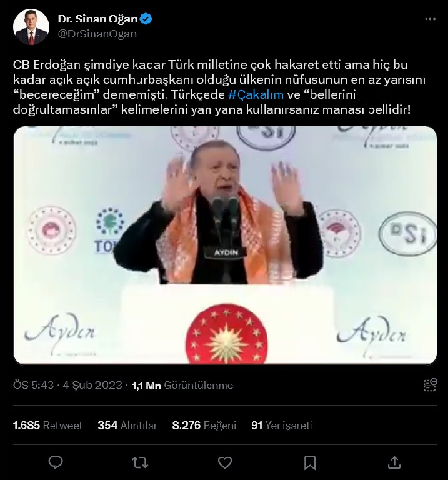Screen dimensions: 448x480
Task: Click the @DrSinanOgan handle
Action: click(97, 34)
